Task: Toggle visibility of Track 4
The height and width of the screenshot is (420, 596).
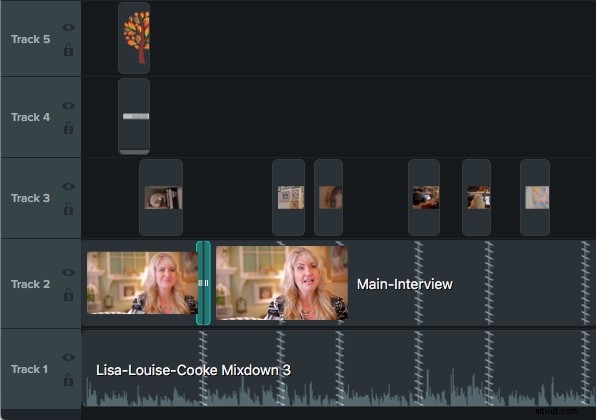Action: click(x=68, y=105)
